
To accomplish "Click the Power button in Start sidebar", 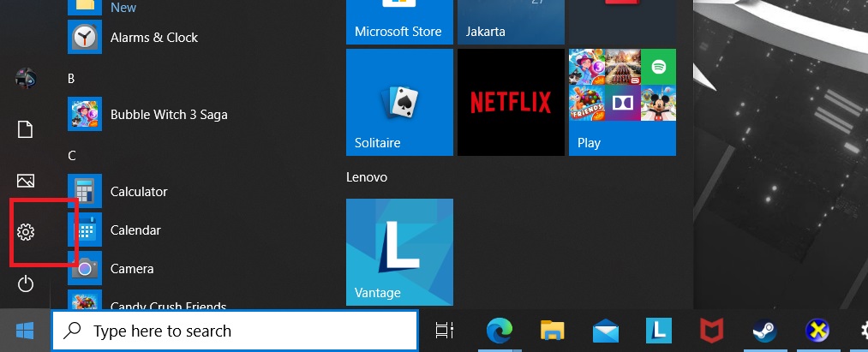I will coord(26,284).
